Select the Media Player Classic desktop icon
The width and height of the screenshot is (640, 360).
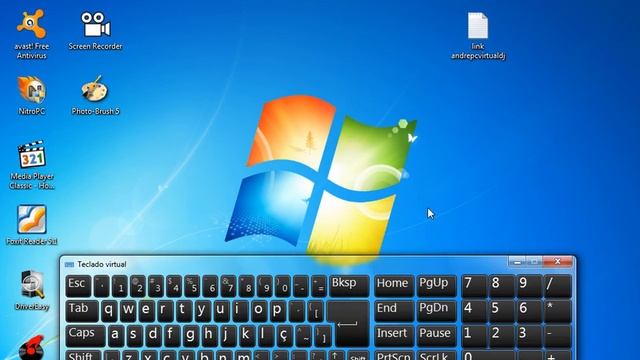[31, 165]
